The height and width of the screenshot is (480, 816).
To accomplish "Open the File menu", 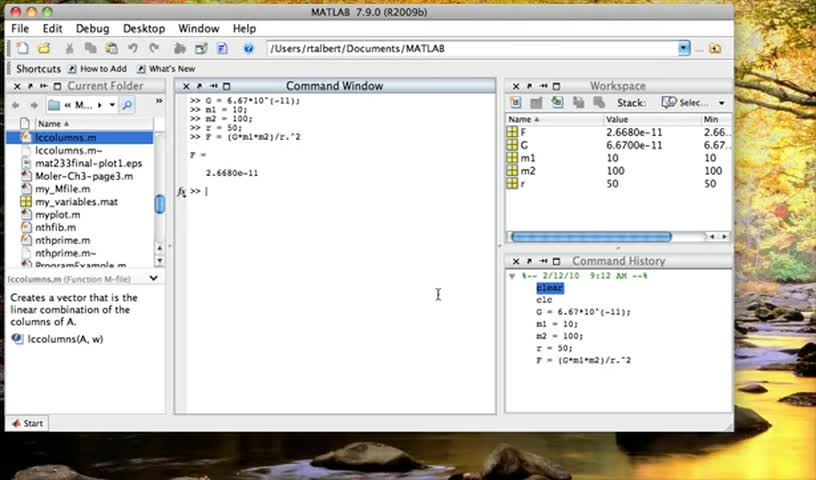I will click(x=20, y=29).
